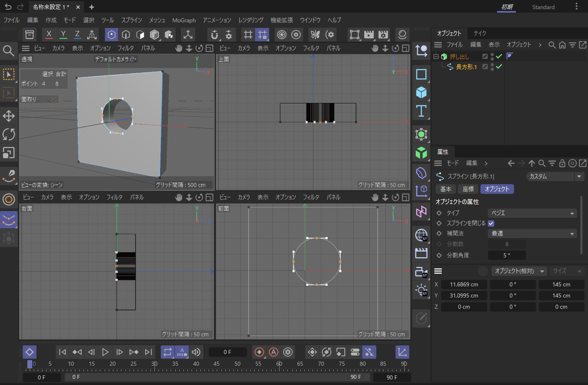Toggle the enable checkmark for 押し出し object

click(x=499, y=57)
